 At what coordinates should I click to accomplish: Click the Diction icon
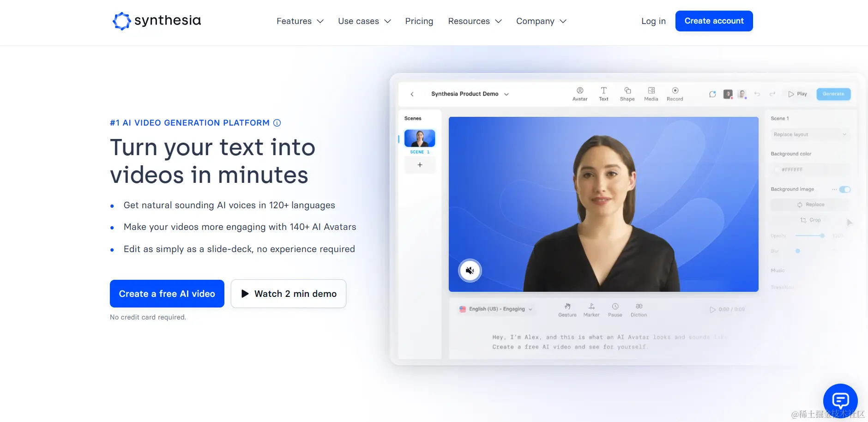click(x=639, y=310)
